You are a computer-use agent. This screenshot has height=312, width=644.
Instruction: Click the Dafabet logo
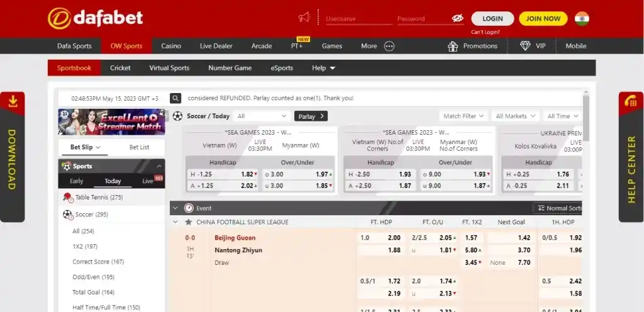point(96,18)
